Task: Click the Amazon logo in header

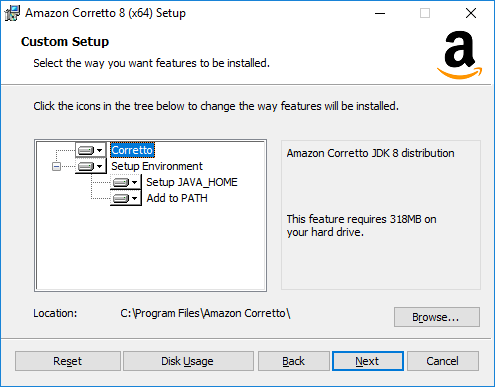Action: pos(460,55)
